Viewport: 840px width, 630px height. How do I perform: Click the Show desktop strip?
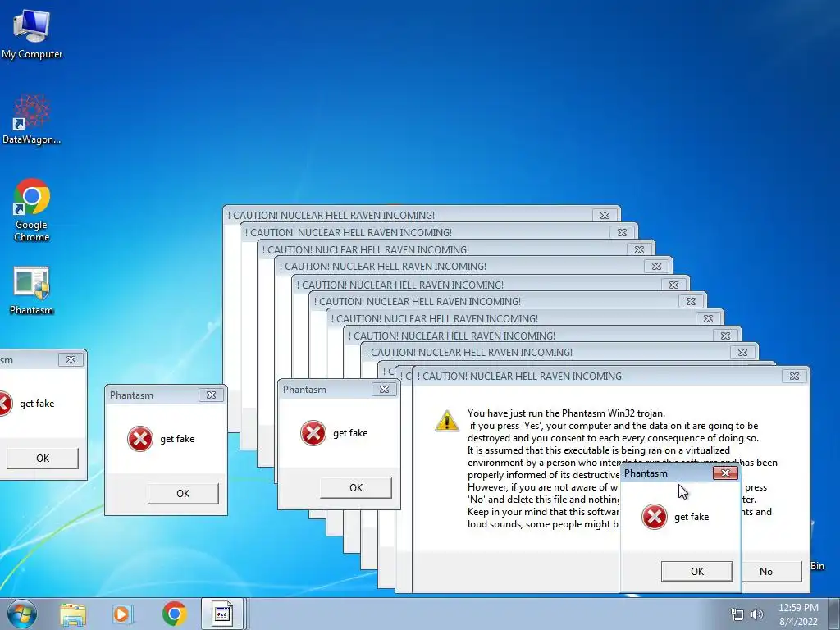834,614
